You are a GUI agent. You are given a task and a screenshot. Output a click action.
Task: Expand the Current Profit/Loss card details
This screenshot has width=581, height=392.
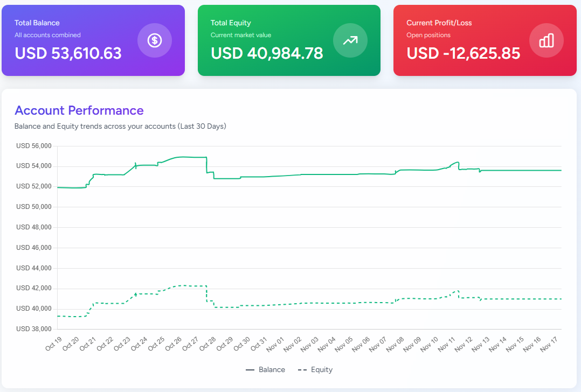click(485, 40)
